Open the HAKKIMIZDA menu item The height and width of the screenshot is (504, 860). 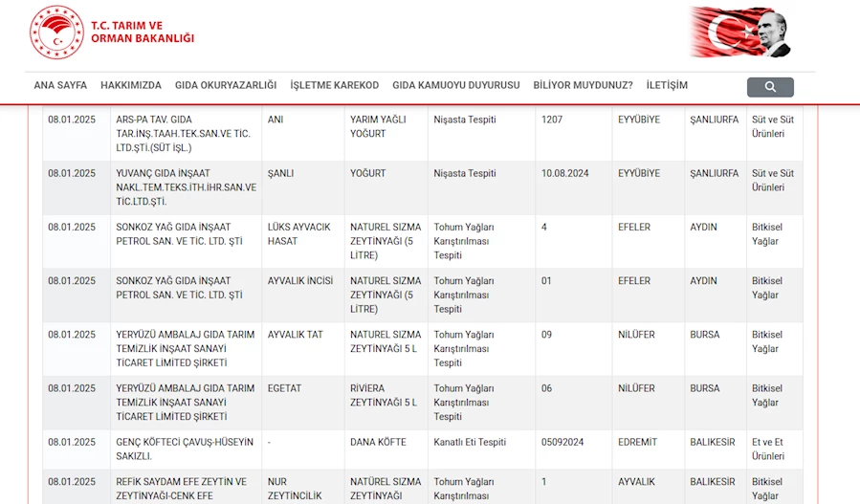(x=131, y=85)
